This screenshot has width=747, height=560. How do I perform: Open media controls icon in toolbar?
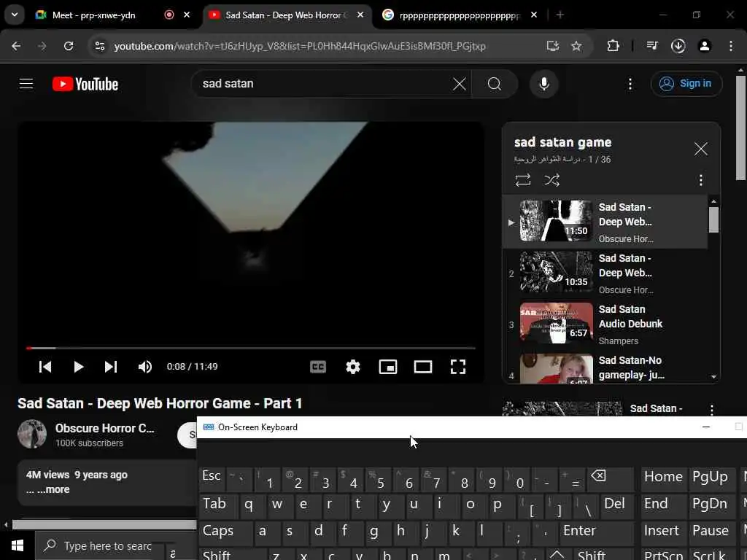pyautogui.click(x=652, y=46)
